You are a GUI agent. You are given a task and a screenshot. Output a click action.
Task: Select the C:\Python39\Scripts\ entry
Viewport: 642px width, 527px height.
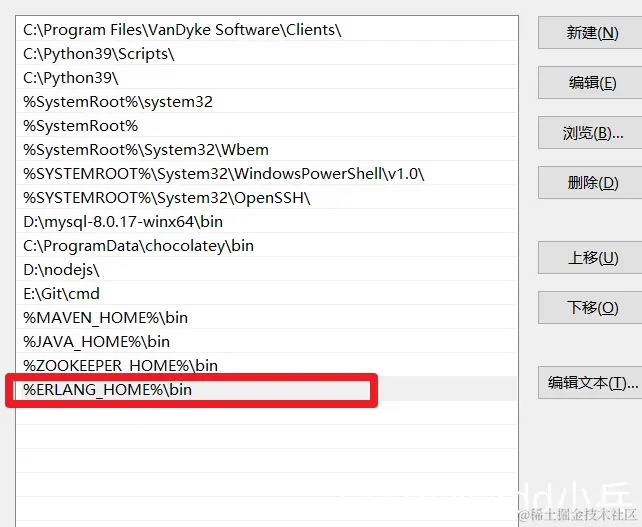267,54
